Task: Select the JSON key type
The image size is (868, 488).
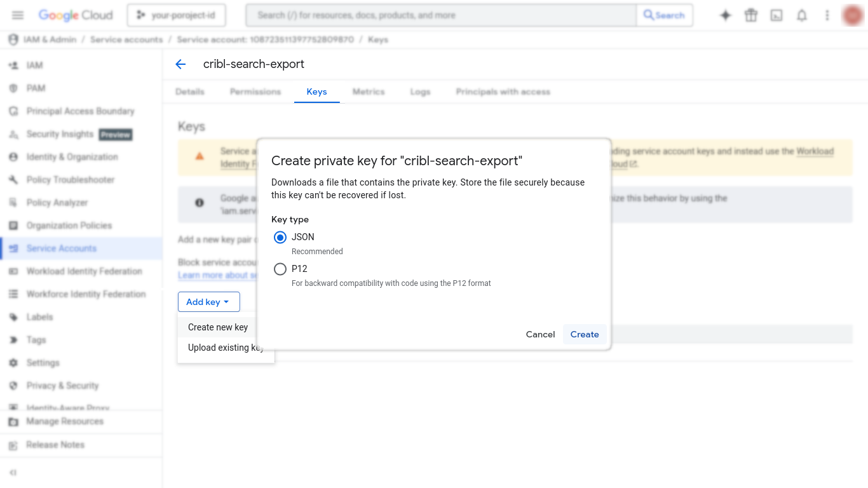Action: coord(280,237)
